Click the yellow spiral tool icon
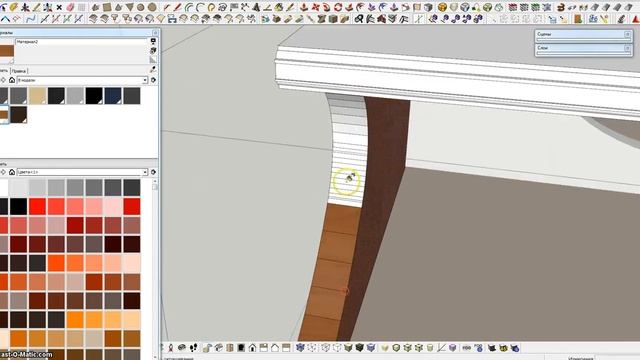The height and width of the screenshot is (360, 640). pyautogui.click(x=211, y=7)
